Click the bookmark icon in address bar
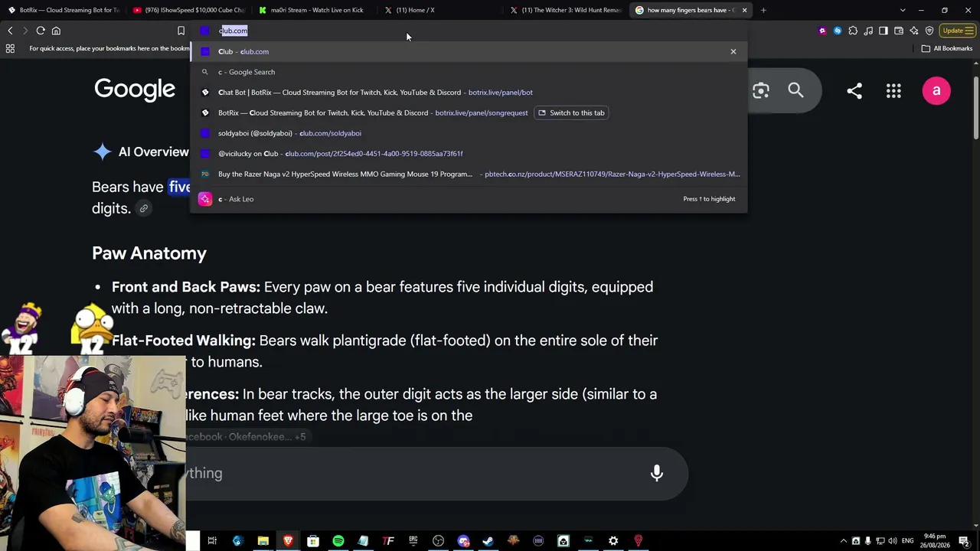The height and width of the screenshot is (551, 980). coord(181,31)
